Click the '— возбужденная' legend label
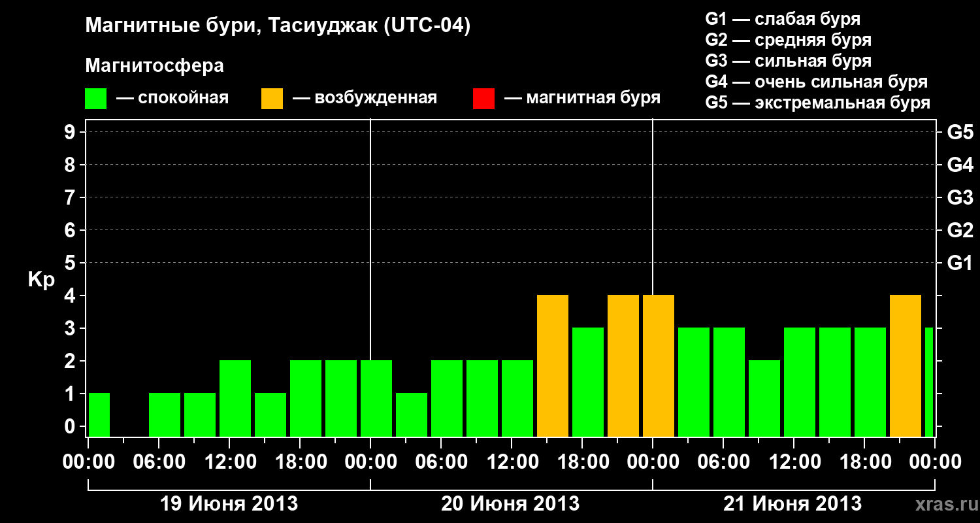 click(x=365, y=98)
